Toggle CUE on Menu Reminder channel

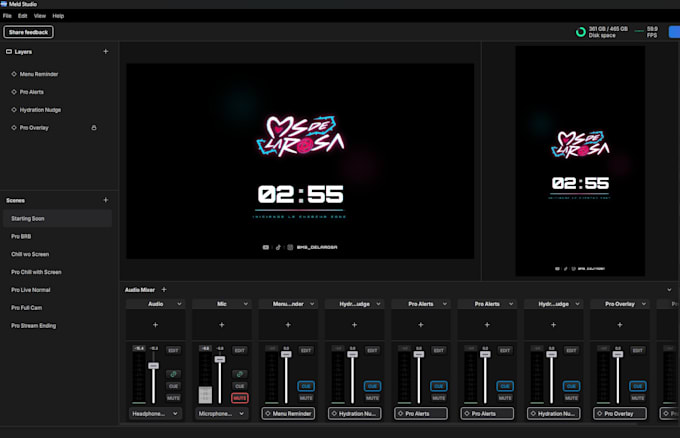(306, 386)
